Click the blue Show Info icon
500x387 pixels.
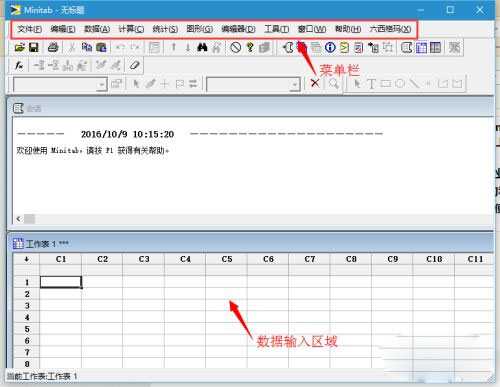pos(330,47)
